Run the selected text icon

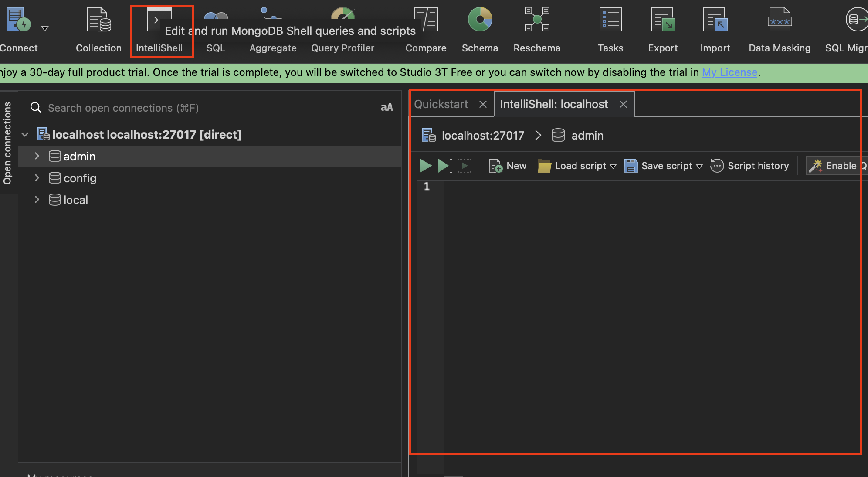click(x=465, y=166)
